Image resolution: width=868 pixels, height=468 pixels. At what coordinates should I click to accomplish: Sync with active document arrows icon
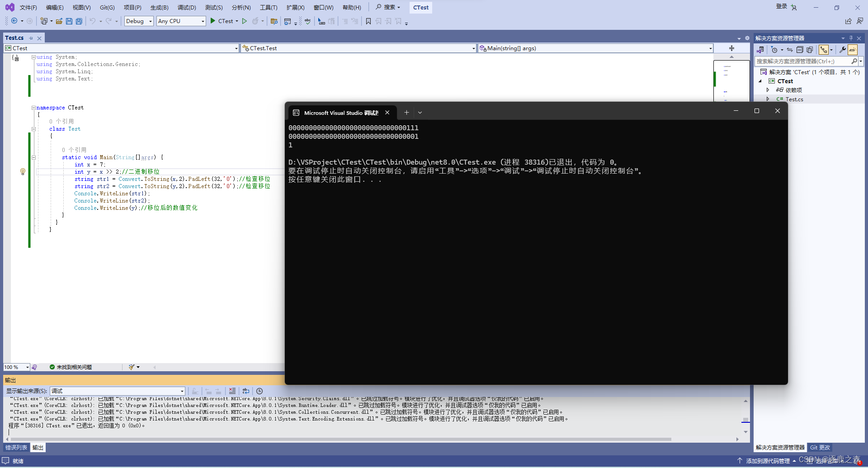[x=789, y=50]
